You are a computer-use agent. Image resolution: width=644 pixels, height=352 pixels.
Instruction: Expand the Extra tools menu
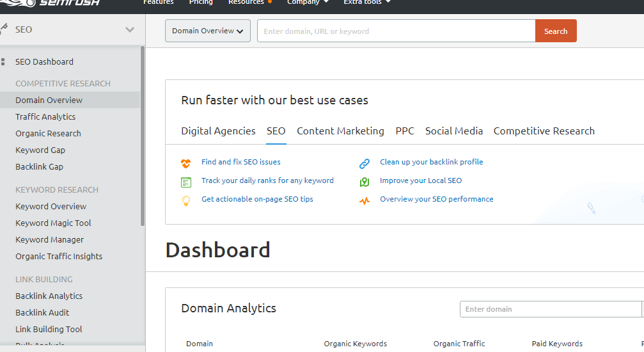[x=367, y=2]
